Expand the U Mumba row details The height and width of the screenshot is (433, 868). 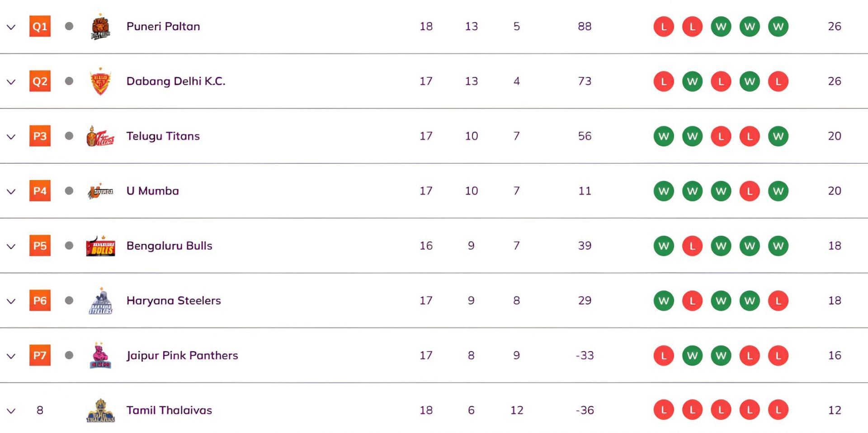[x=11, y=192]
